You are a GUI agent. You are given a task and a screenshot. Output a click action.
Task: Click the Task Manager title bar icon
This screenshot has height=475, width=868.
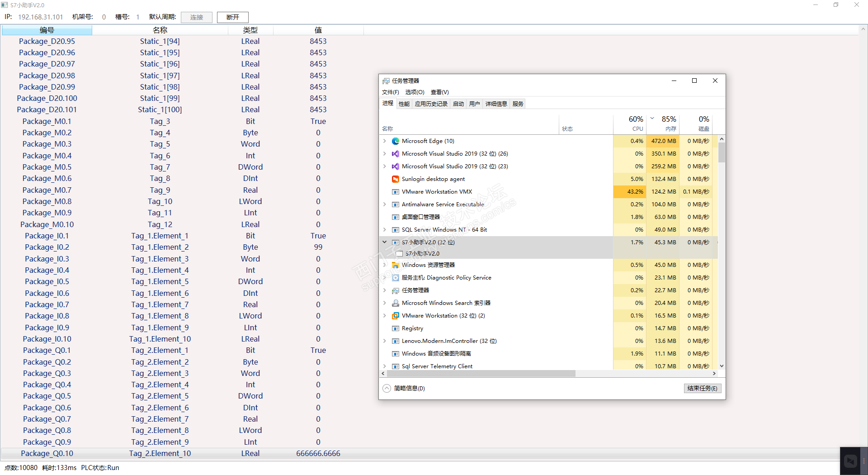[x=386, y=81]
